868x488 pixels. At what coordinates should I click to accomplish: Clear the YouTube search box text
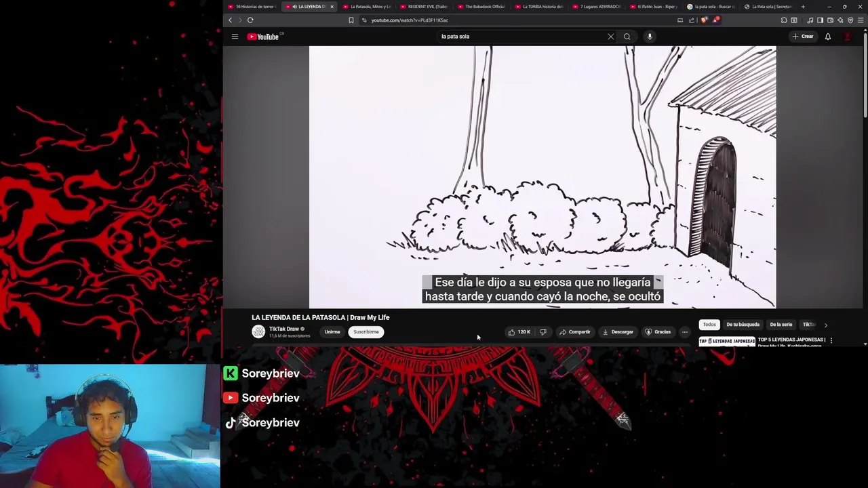610,37
